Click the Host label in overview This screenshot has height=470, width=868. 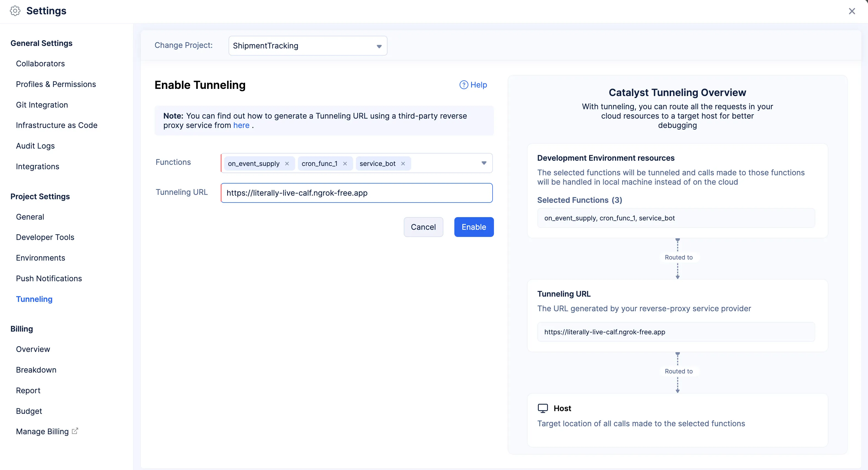[x=562, y=408]
